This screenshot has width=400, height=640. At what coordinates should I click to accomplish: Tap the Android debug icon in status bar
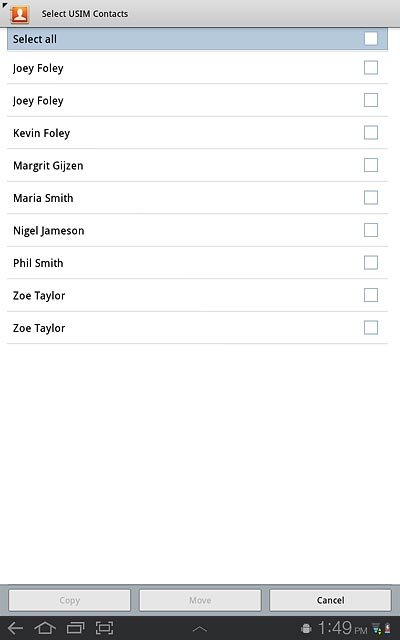[306, 629]
